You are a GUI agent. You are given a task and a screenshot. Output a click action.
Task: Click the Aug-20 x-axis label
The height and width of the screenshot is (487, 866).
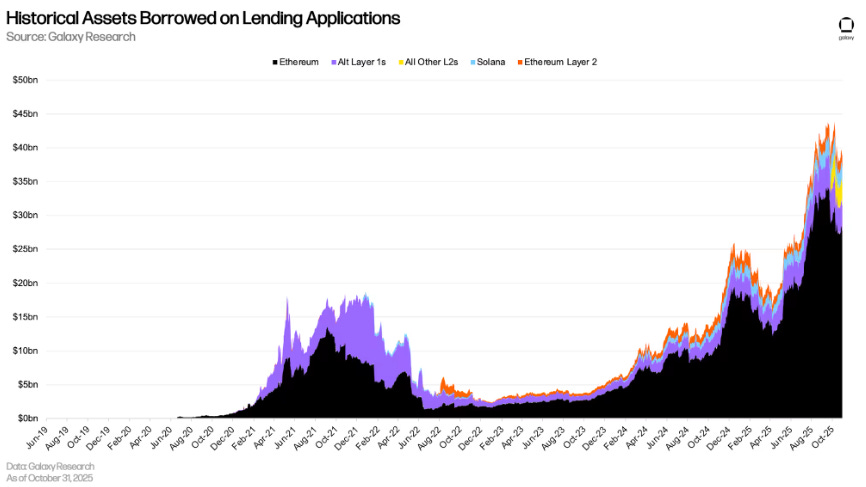tap(182, 436)
